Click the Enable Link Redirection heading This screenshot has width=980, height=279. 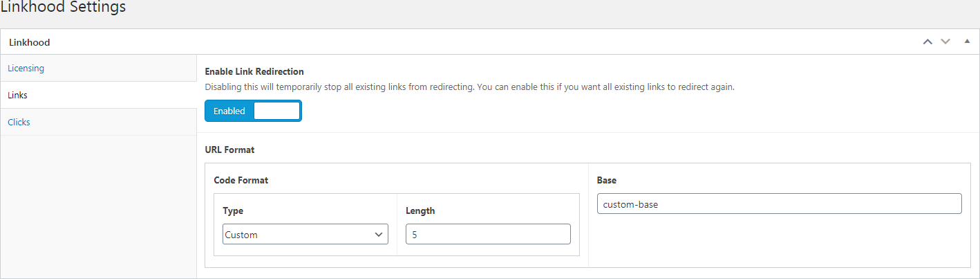coord(254,71)
